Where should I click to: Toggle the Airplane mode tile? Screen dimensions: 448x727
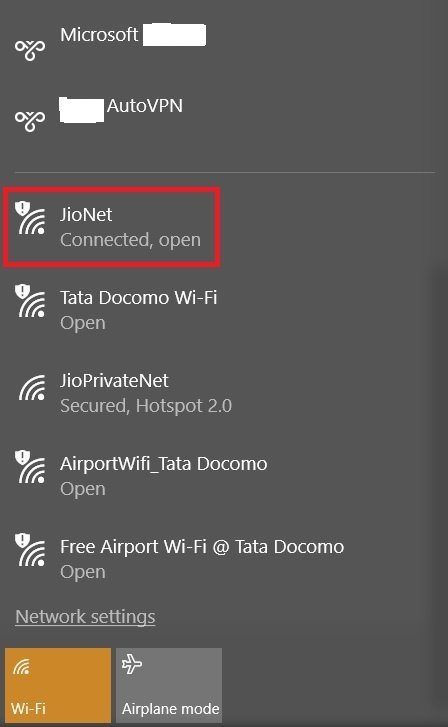click(x=169, y=685)
